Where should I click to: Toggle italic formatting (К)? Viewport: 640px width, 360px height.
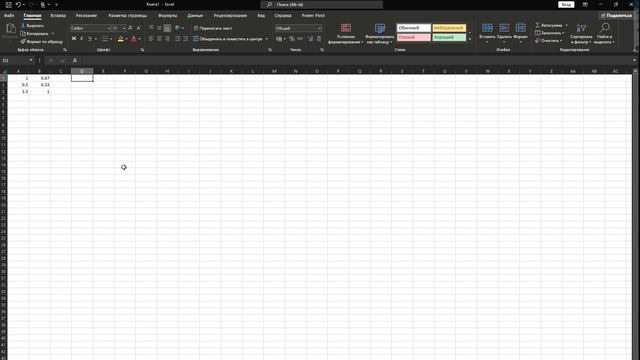click(82, 39)
